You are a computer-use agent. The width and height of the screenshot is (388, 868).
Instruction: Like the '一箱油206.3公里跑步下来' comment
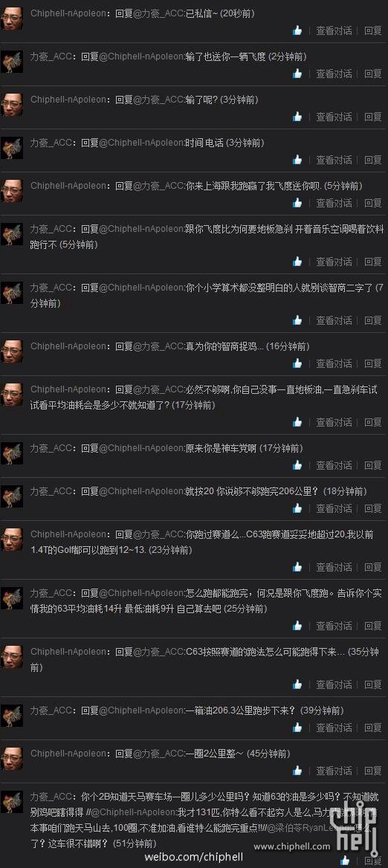coord(297,728)
